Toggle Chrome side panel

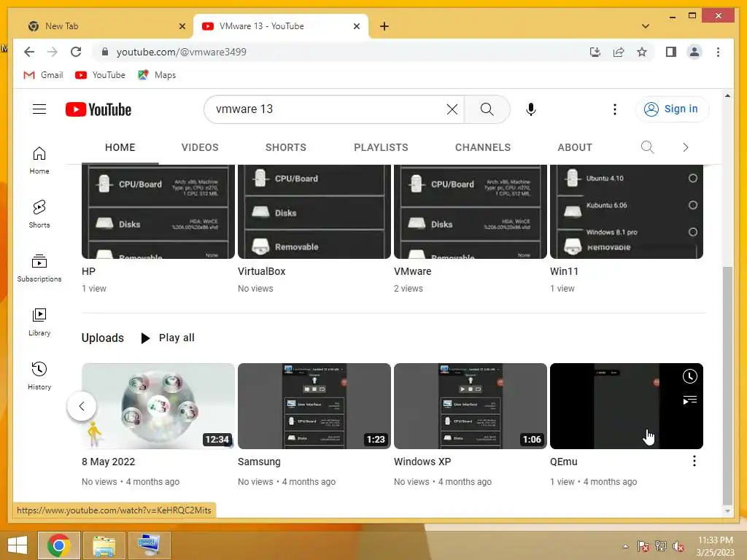(671, 52)
